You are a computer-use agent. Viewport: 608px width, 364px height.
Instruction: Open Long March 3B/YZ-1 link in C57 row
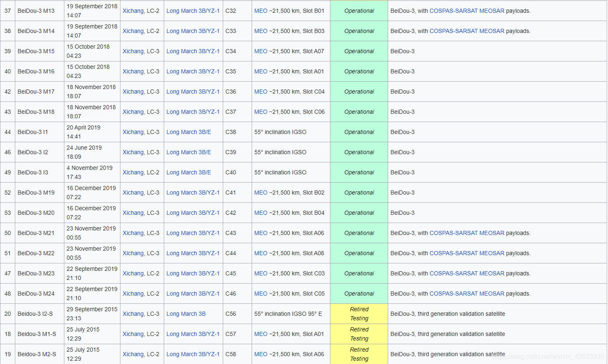(x=193, y=334)
